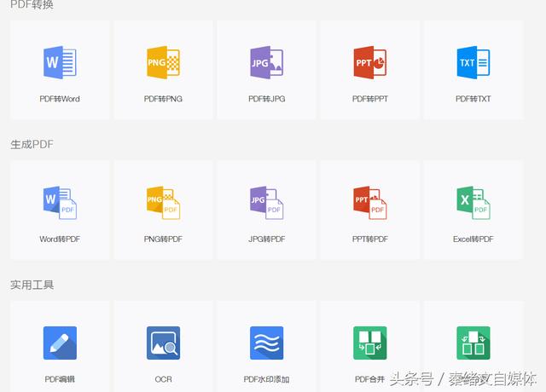Open the JPG转PDF icon
The width and height of the screenshot is (546, 392).
[x=267, y=203]
